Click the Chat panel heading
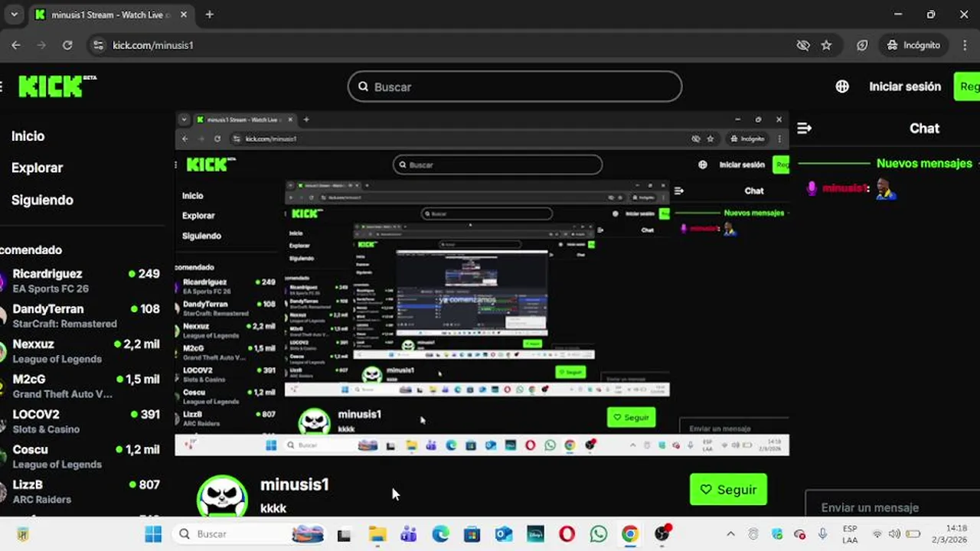This screenshot has height=551, width=980. coord(924,129)
